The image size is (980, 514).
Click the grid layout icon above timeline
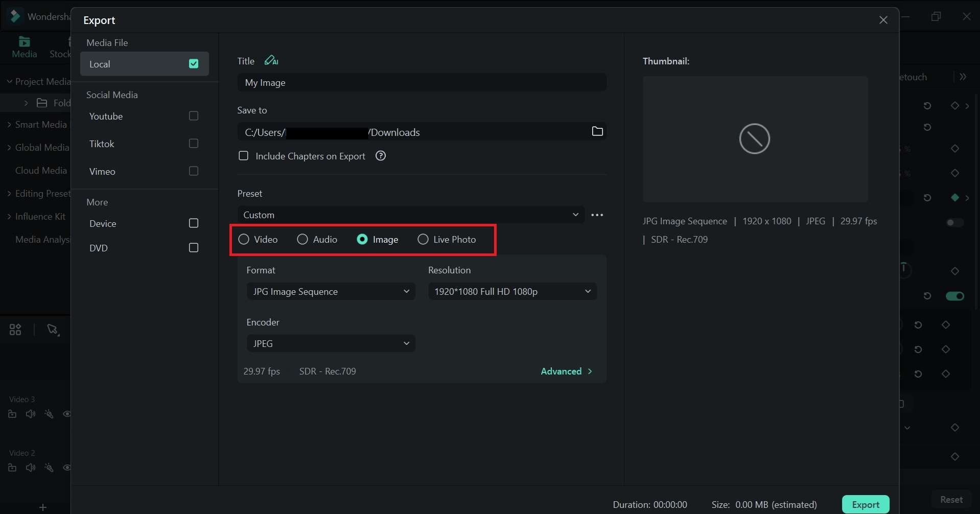15,330
